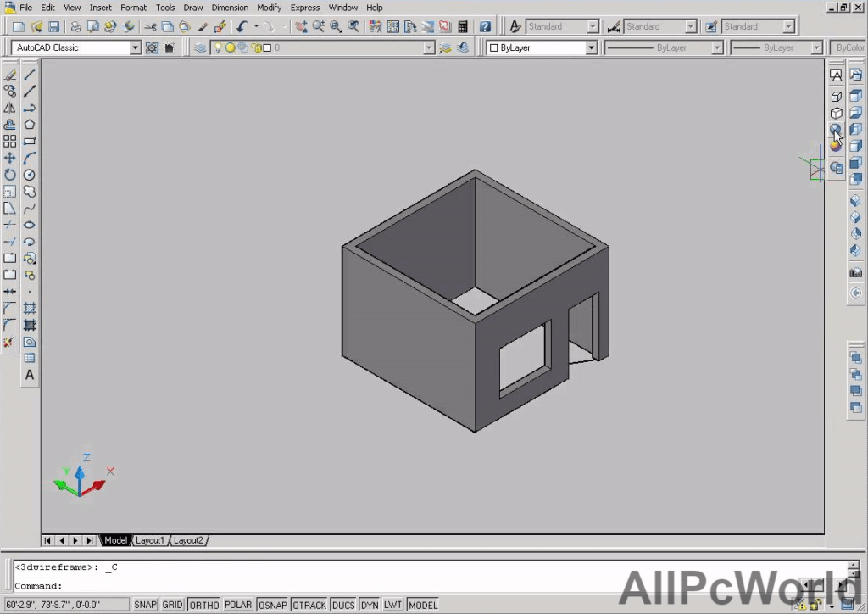Enable SNAP mode
Screen dimensions: 868x614
pyautogui.click(x=144, y=604)
